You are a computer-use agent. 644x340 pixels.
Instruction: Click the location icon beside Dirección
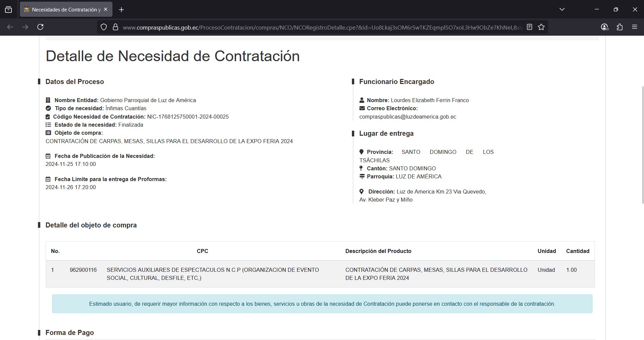click(362, 192)
